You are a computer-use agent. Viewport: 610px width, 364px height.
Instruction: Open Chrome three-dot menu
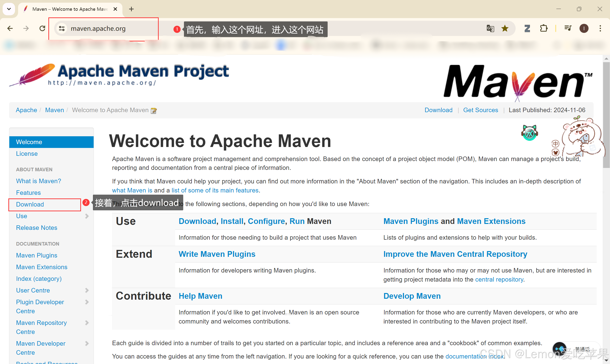pyautogui.click(x=600, y=28)
